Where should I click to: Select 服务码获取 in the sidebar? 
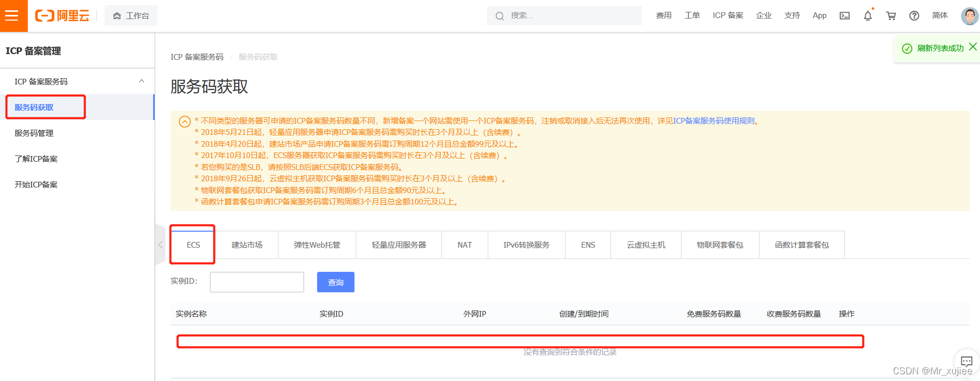click(x=34, y=107)
